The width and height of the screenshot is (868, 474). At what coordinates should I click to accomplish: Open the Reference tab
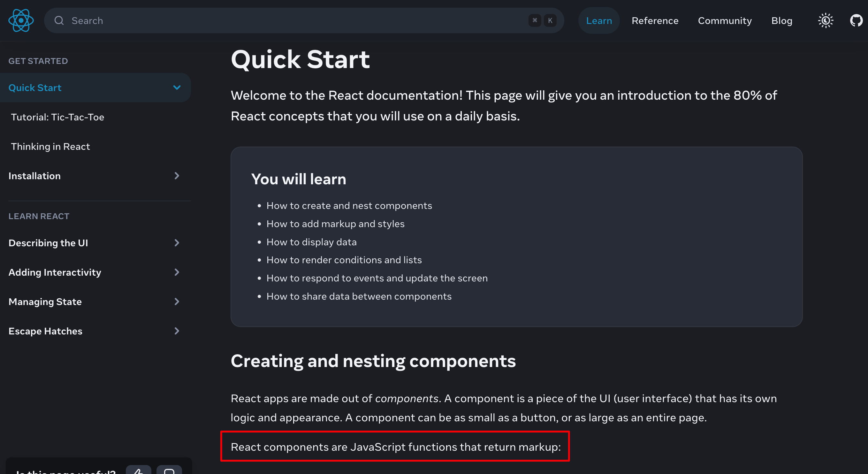tap(655, 20)
